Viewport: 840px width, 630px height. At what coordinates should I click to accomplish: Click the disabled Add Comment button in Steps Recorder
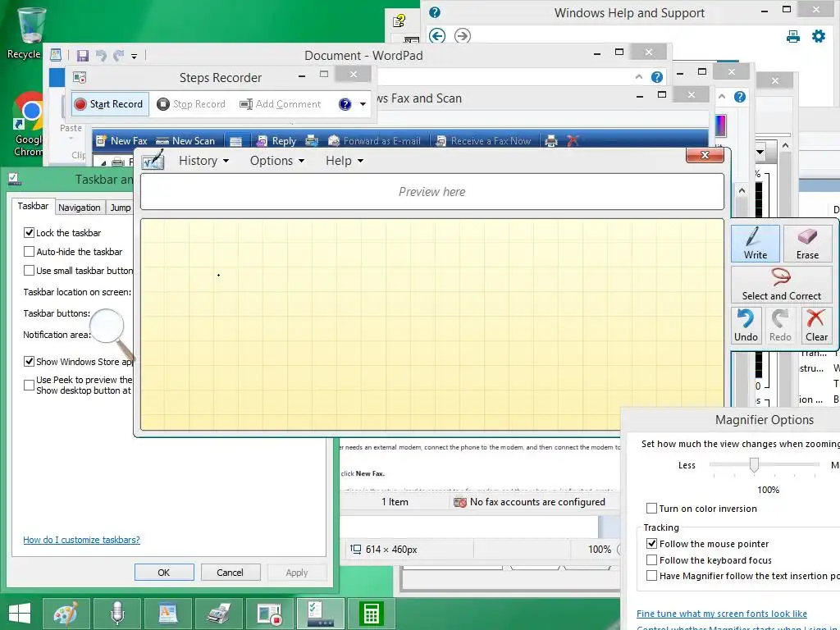pos(281,104)
